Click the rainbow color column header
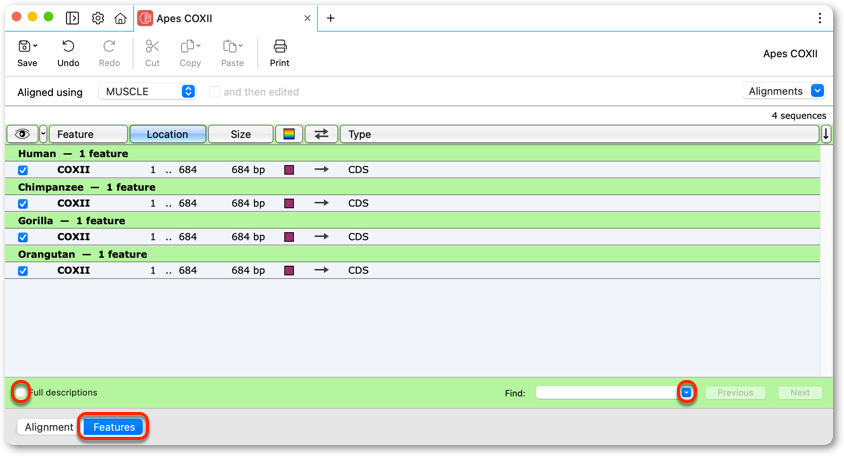Viewport: 844px width, 456px height. click(289, 134)
